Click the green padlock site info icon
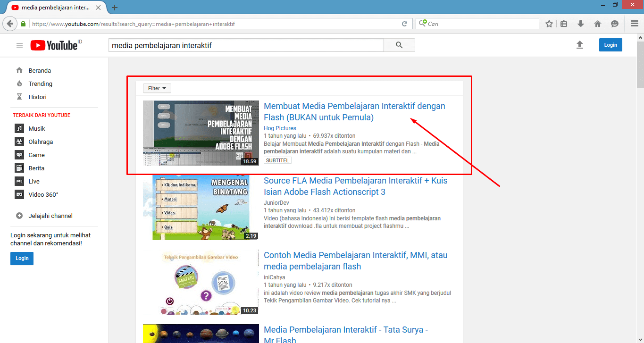 pyautogui.click(x=23, y=24)
